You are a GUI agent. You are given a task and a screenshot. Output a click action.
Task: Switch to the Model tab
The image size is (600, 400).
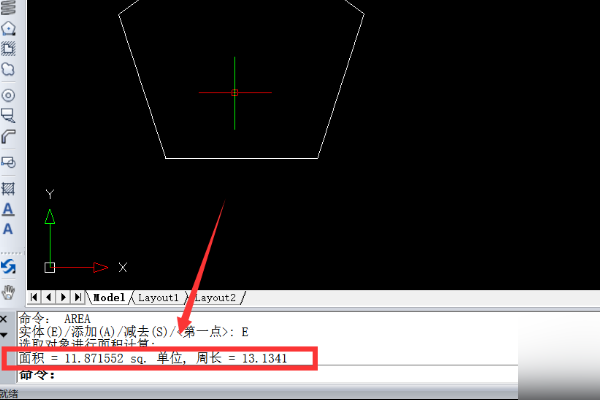pyautogui.click(x=109, y=297)
